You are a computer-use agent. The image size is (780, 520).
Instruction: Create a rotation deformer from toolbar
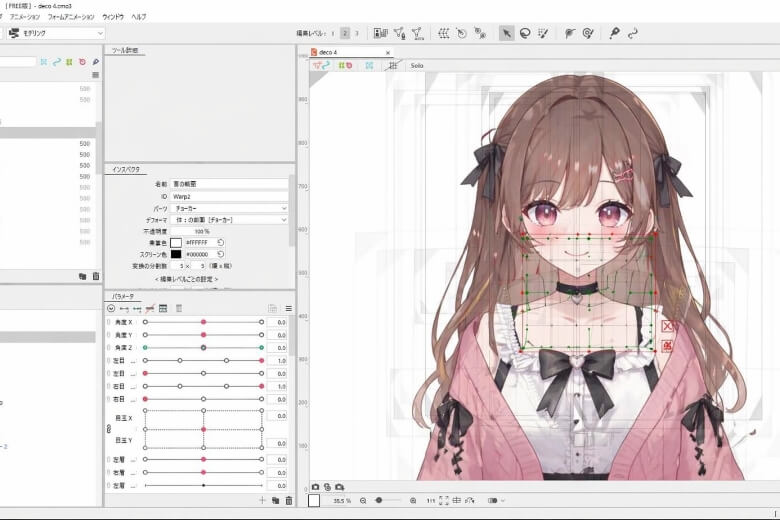[462, 33]
